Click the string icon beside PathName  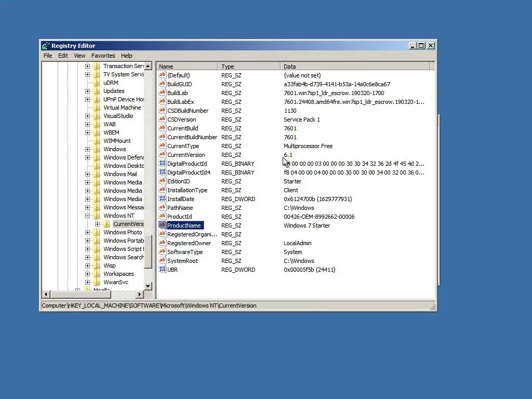163,207
